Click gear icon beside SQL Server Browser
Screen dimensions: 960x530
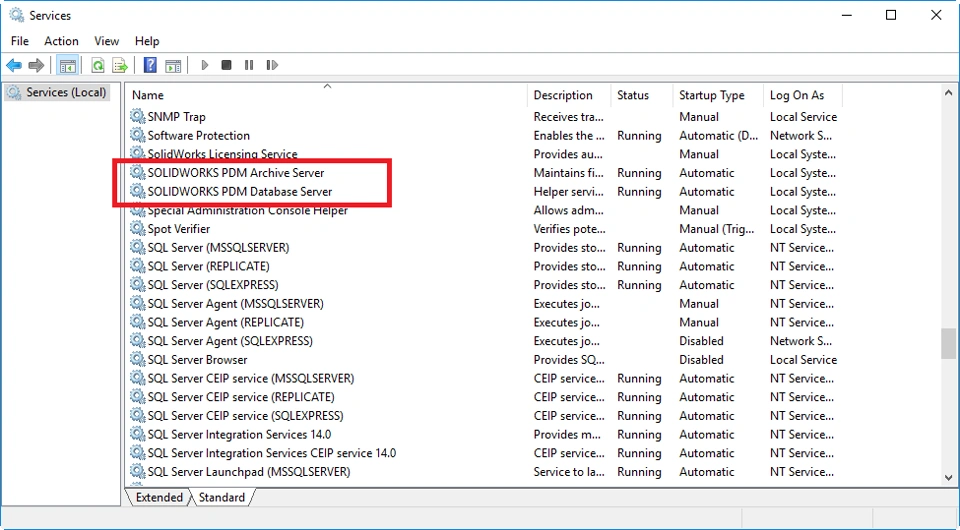click(138, 359)
